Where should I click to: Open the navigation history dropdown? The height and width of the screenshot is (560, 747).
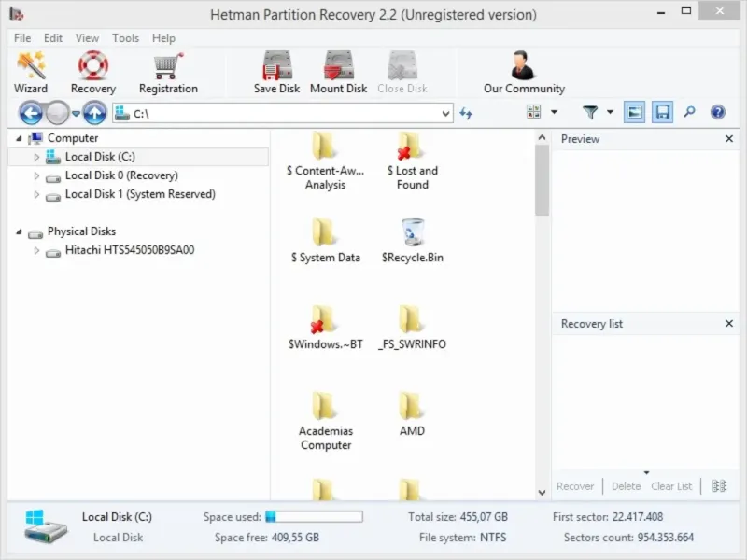(76, 113)
